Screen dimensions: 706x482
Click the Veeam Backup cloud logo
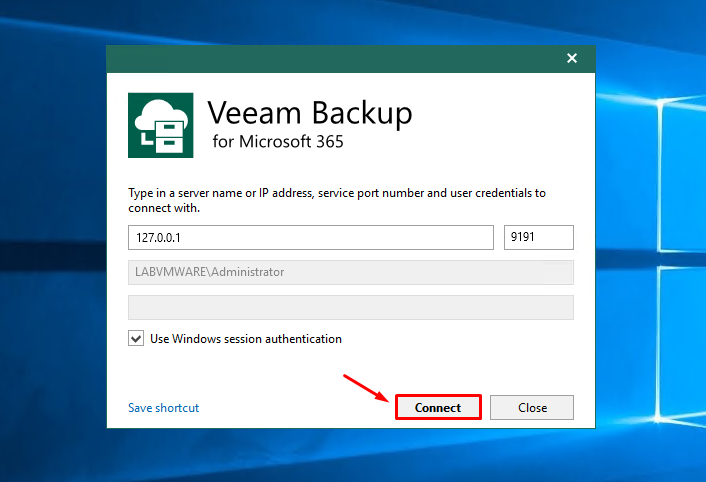(161, 125)
